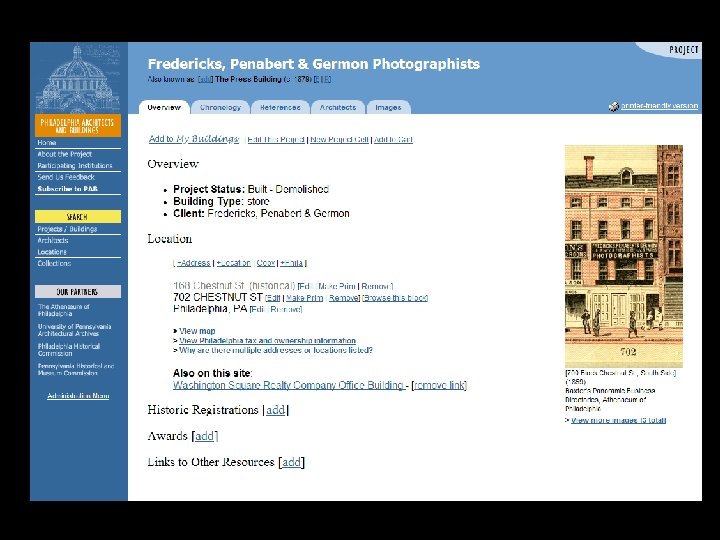
Task: Open the printer-friendly version link
Action: pos(659,106)
